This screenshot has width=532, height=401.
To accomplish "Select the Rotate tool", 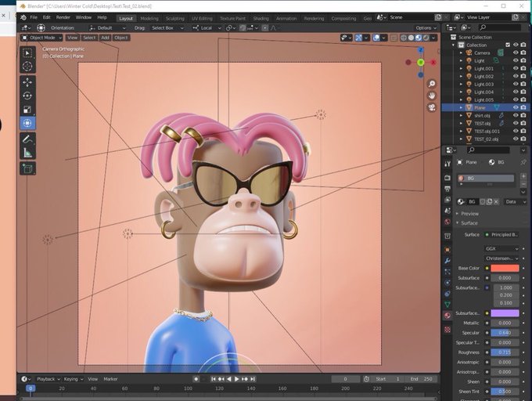I will (27, 96).
